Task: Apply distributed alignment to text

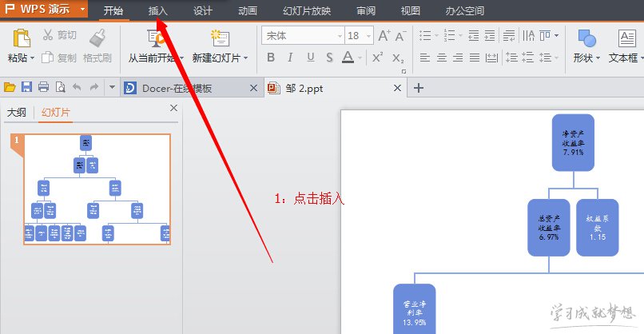Action: 491,58
